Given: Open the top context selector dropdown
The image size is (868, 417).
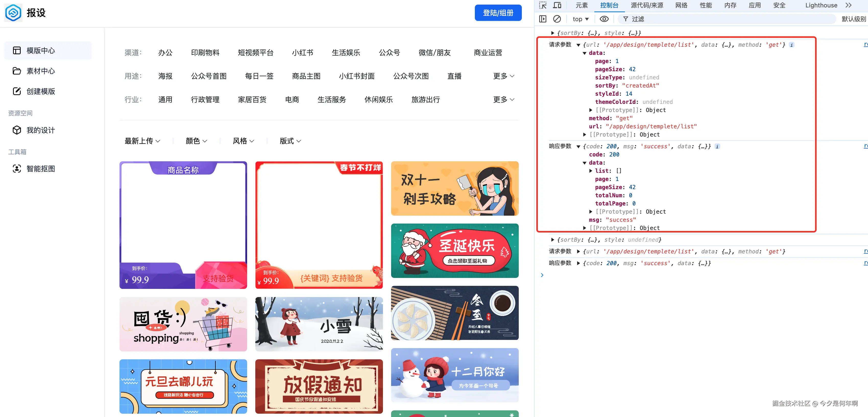Looking at the screenshot, I should 580,19.
